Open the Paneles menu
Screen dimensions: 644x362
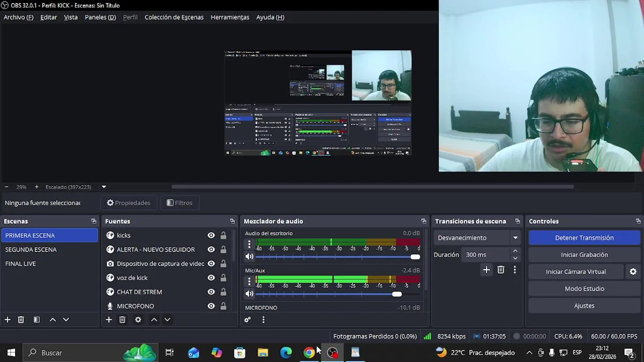[x=100, y=17]
